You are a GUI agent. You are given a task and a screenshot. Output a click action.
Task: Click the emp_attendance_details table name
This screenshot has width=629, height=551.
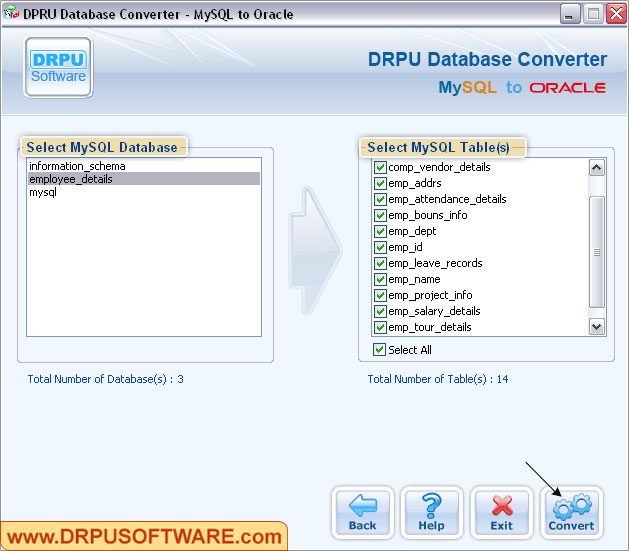(x=447, y=199)
